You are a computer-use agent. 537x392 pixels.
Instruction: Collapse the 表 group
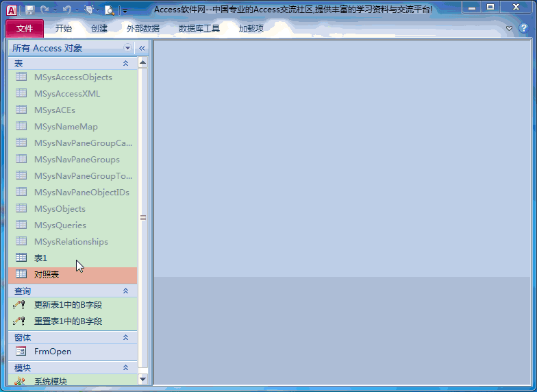coord(126,63)
